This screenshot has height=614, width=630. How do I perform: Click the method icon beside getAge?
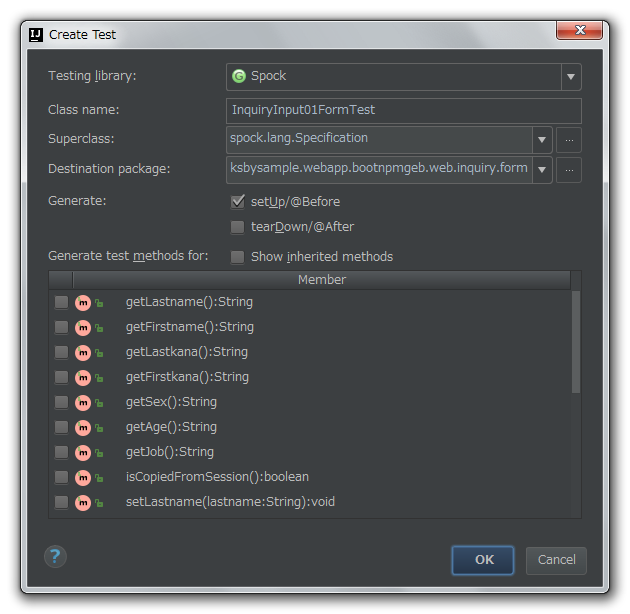83,428
